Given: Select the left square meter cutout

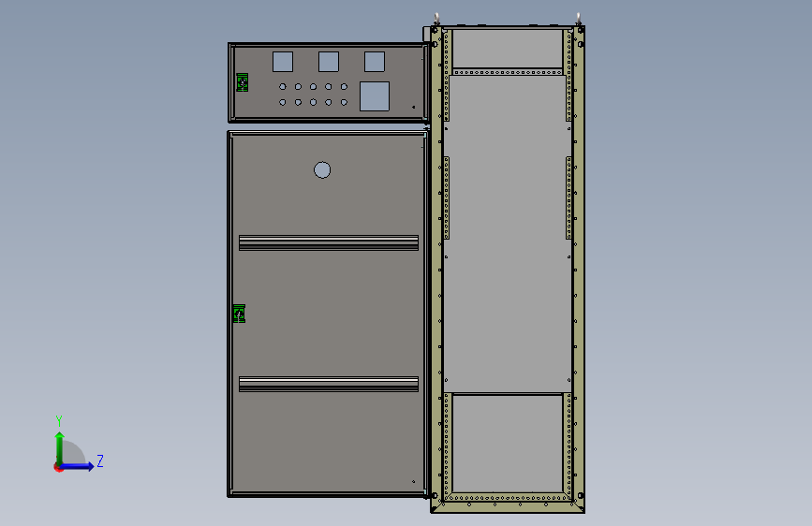Looking at the screenshot, I should point(283,62).
